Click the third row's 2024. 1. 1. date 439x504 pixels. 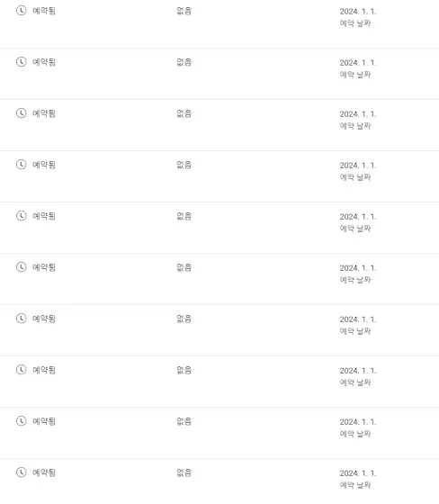click(358, 114)
